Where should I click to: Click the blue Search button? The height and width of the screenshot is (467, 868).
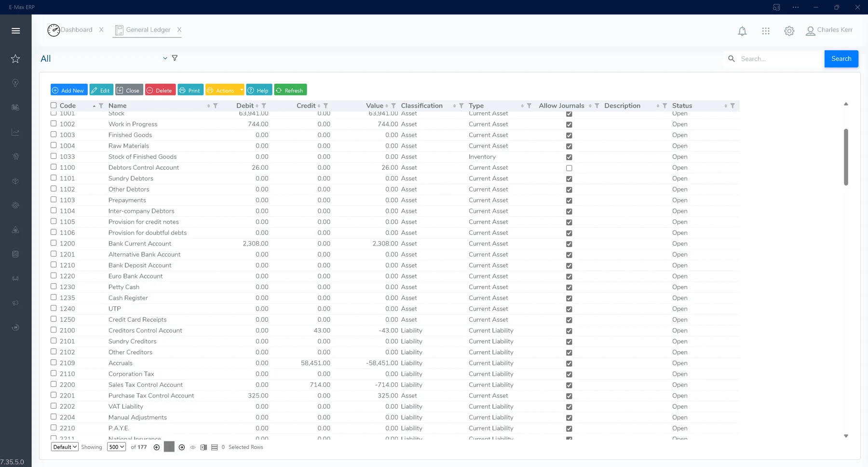(x=841, y=59)
